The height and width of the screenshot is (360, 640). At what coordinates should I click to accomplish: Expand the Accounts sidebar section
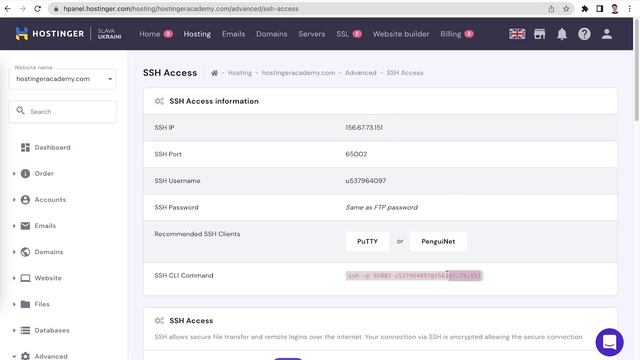click(14, 200)
